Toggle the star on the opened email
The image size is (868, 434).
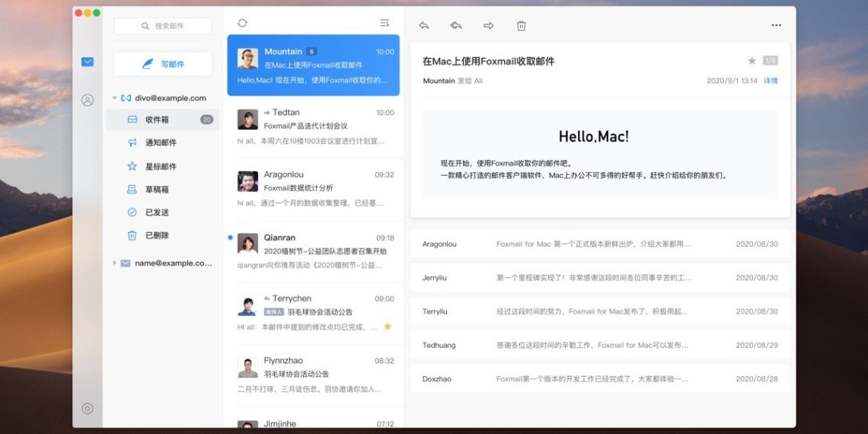pos(752,61)
